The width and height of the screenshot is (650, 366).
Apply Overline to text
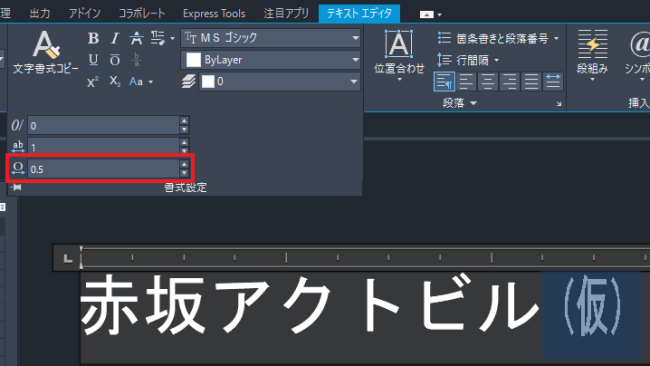click(x=115, y=60)
